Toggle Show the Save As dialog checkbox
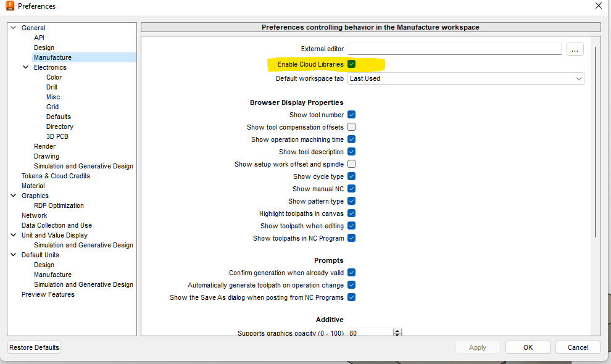The image size is (611, 364). (352, 297)
